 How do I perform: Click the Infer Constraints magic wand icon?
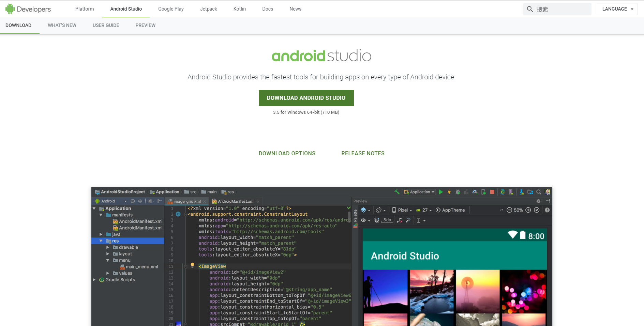(408, 220)
